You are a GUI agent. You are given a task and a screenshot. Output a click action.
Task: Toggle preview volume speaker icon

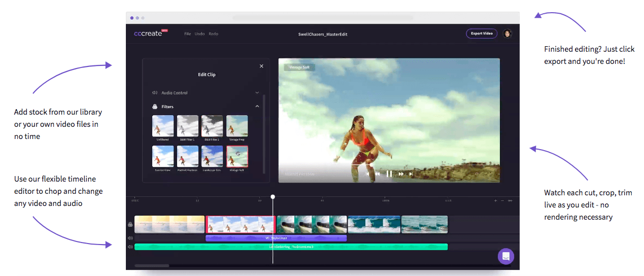coord(477,174)
